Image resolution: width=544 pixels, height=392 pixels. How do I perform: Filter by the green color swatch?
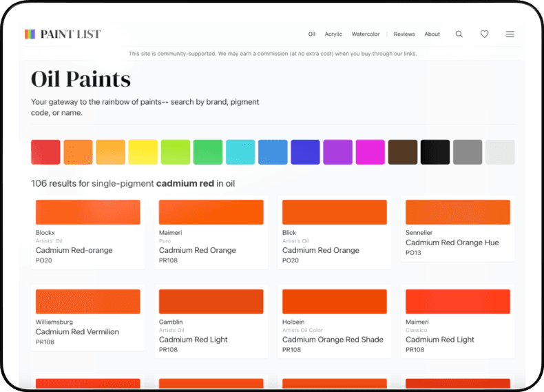click(208, 152)
